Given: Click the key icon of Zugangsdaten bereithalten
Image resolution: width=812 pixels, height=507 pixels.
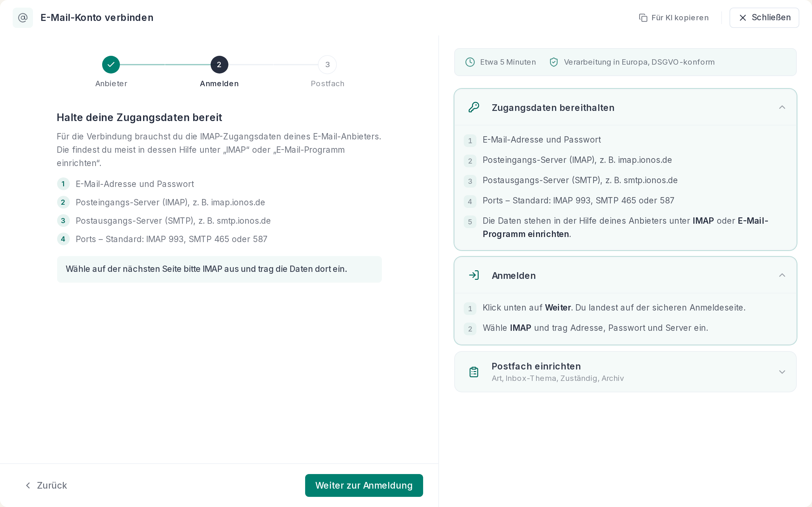Looking at the screenshot, I should pos(474,107).
